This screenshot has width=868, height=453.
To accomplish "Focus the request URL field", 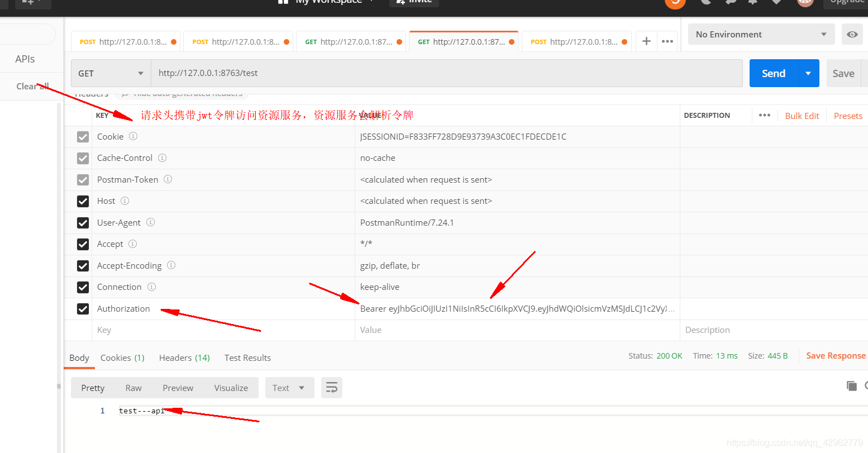I will 446,73.
